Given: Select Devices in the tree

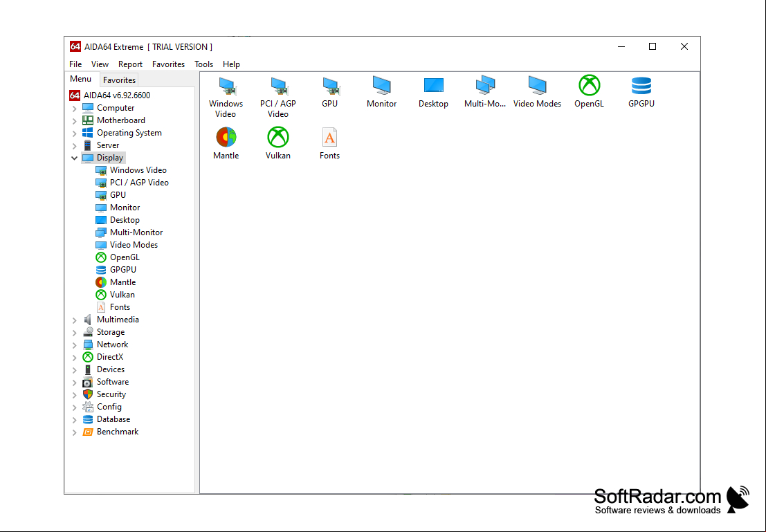Looking at the screenshot, I should [x=104, y=369].
